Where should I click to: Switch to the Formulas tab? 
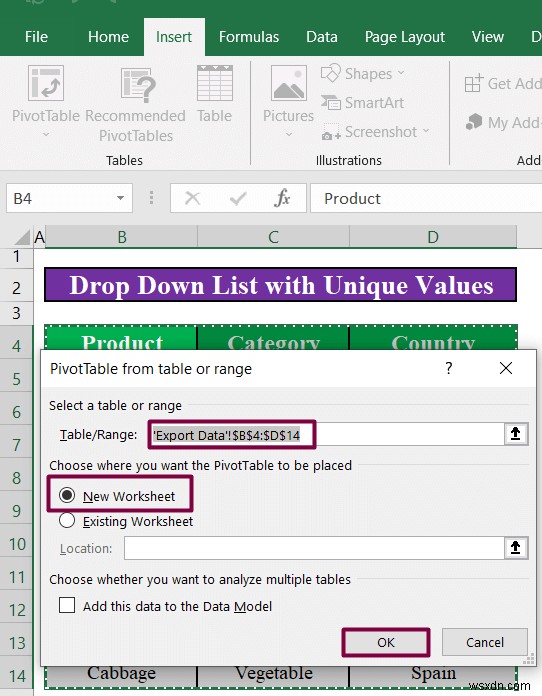point(249,36)
